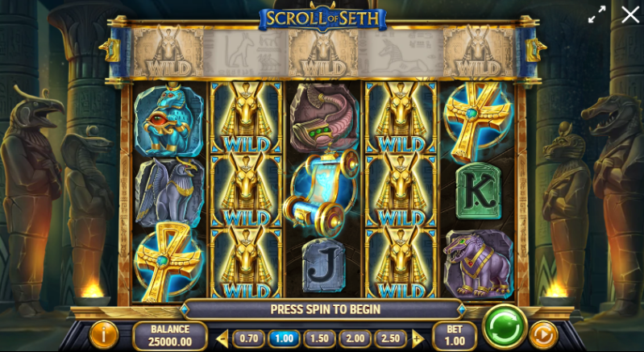The image size is (644, 352).
Task: Click the BET 1.00 display
Action: coord(455,336)
